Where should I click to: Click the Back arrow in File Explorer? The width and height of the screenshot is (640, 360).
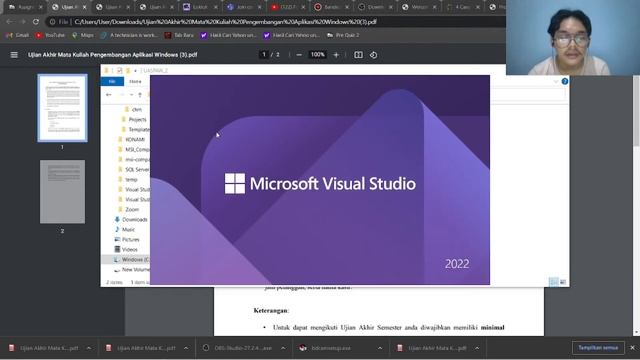point(109,95)
